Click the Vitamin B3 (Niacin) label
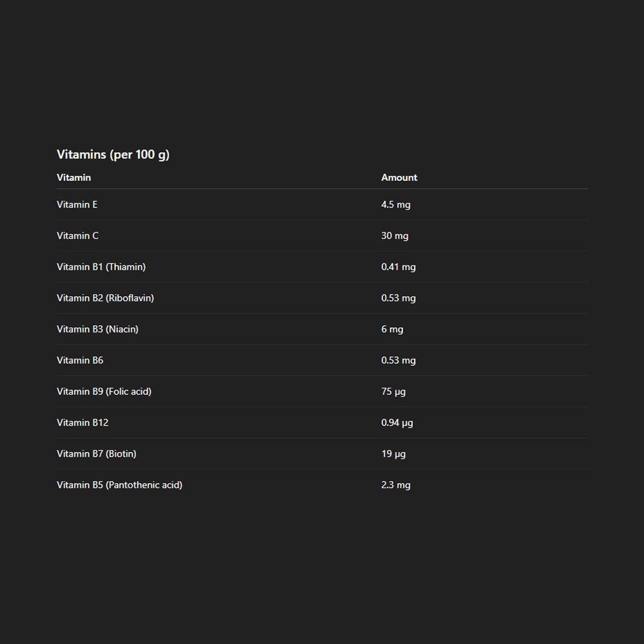The image size is (644, 644). tap(97, 329)
